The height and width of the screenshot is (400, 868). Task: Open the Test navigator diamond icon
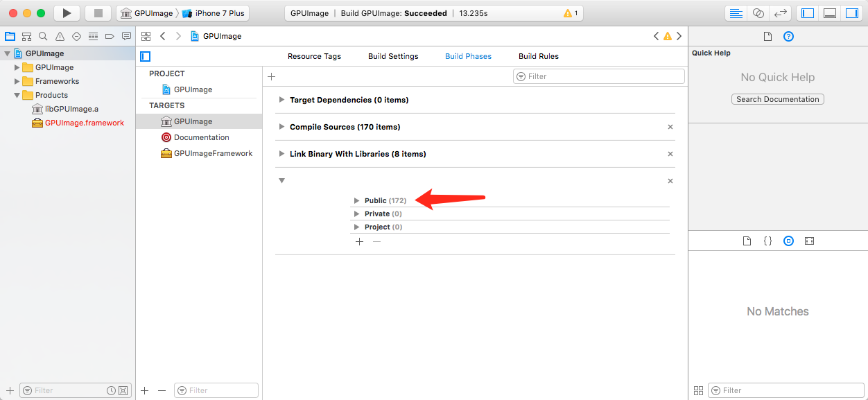point(76,36)
